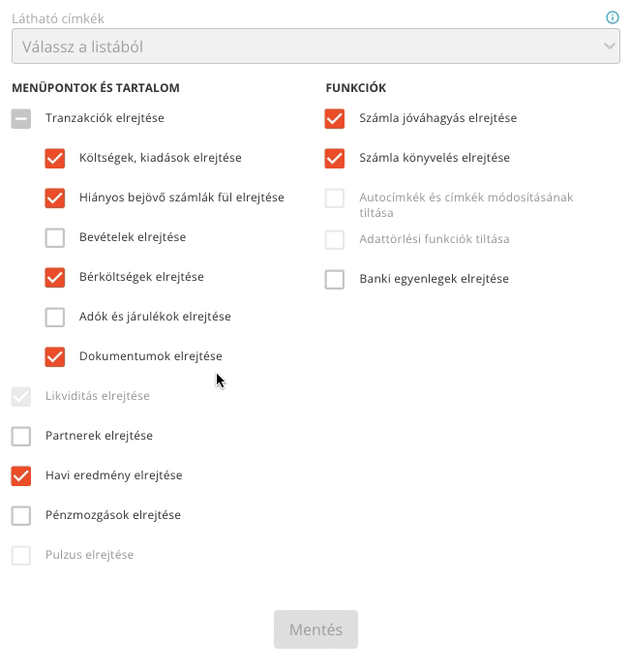Click the Adattörlési funkciók tiltása checkbox
Screen dimensions: 631x672
click(335, 239)
